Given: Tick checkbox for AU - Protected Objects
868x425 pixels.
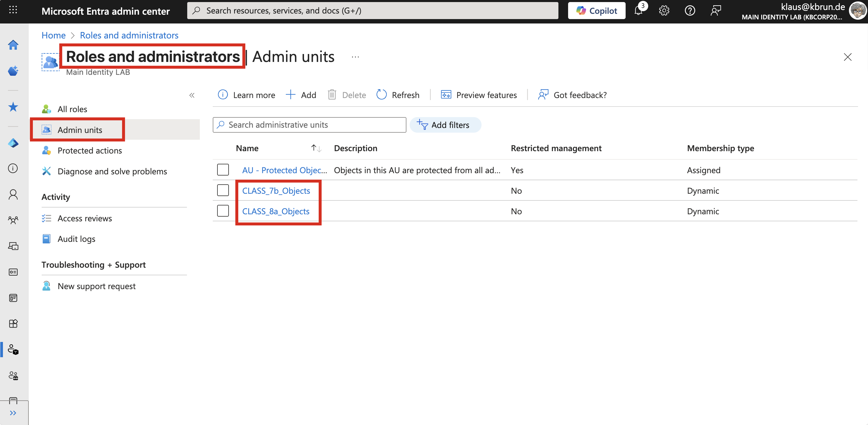Looking at the screenshot, I should point(223,170).
